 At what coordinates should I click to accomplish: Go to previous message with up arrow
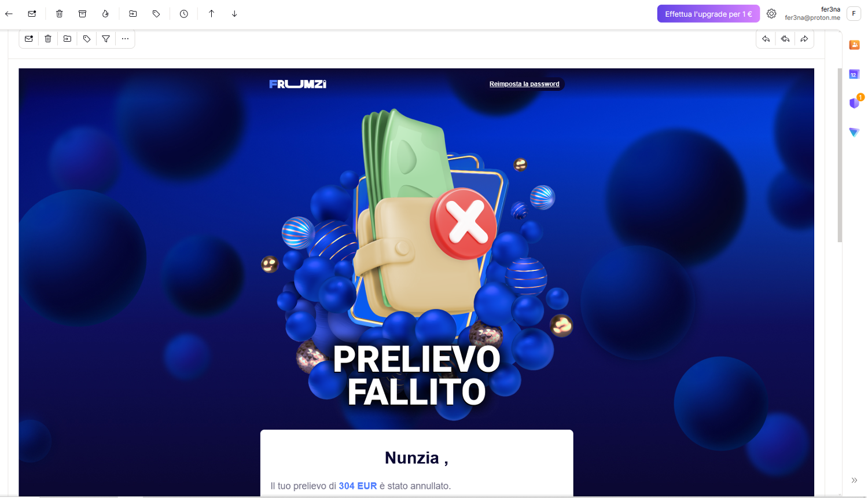tap(212, 13)
